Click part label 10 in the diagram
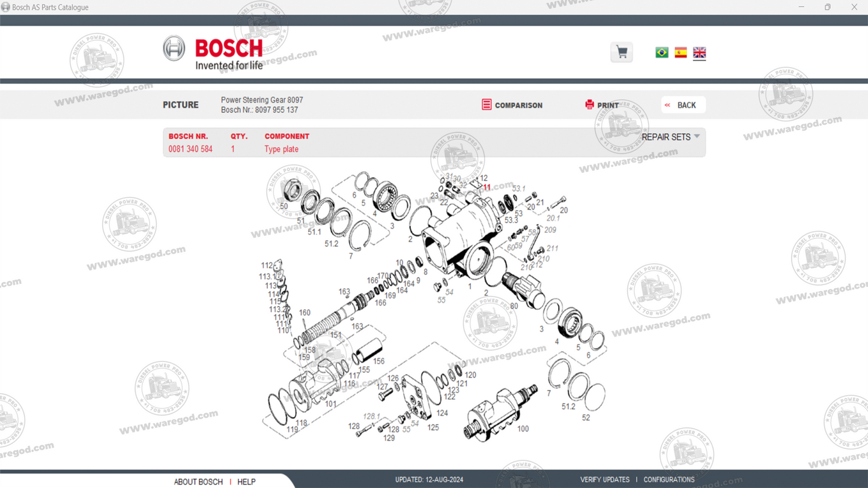The width and height of the screenshot is (868, 488). click(x=399, y=263)
